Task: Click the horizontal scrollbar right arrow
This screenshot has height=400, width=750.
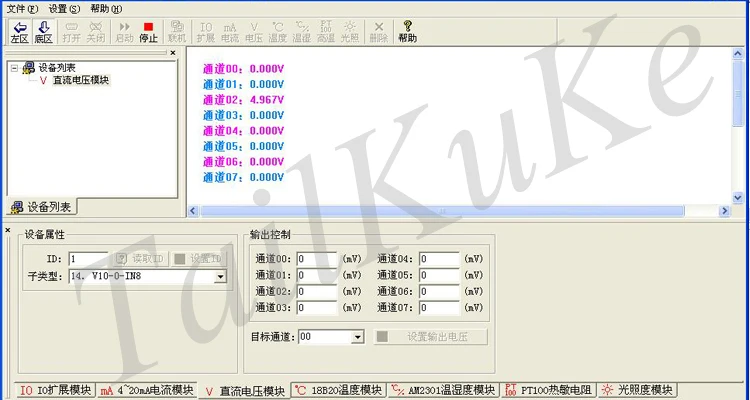Action: pos(725,211)
